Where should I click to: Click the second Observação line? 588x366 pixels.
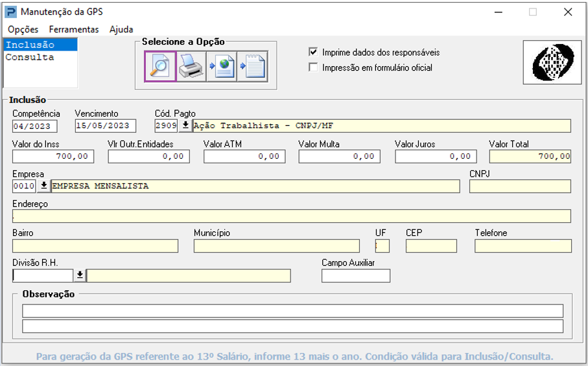point(292,326)
